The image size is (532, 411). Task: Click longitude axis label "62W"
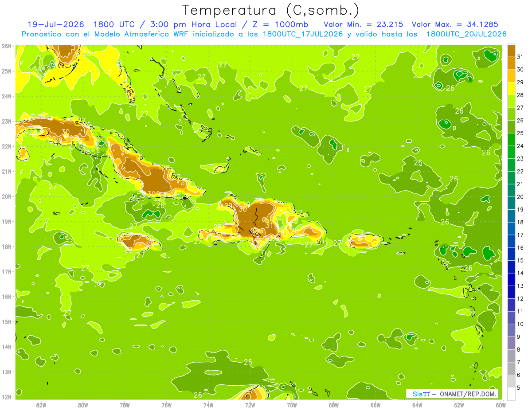[459, 405]
